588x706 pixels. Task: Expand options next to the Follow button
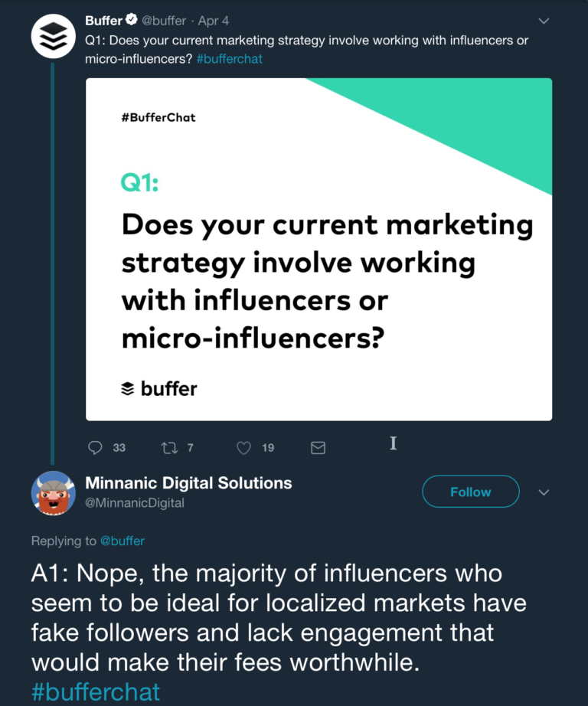point(544,492)
